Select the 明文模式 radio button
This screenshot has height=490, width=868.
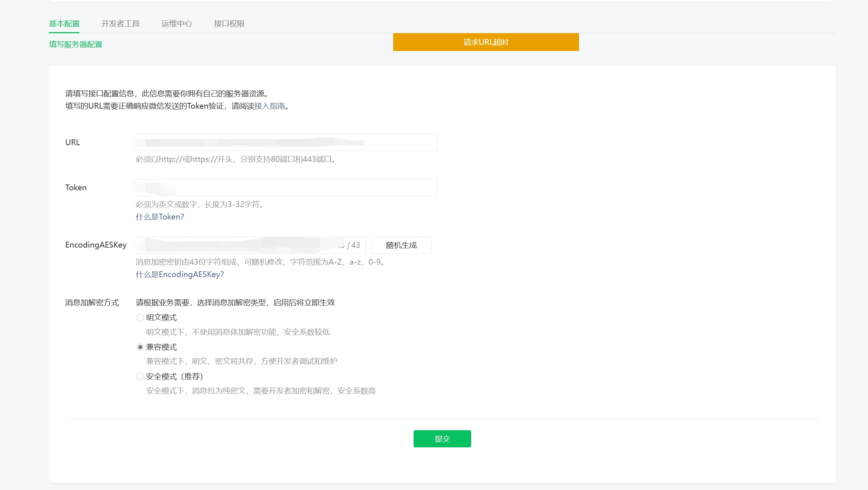point(140,318)
